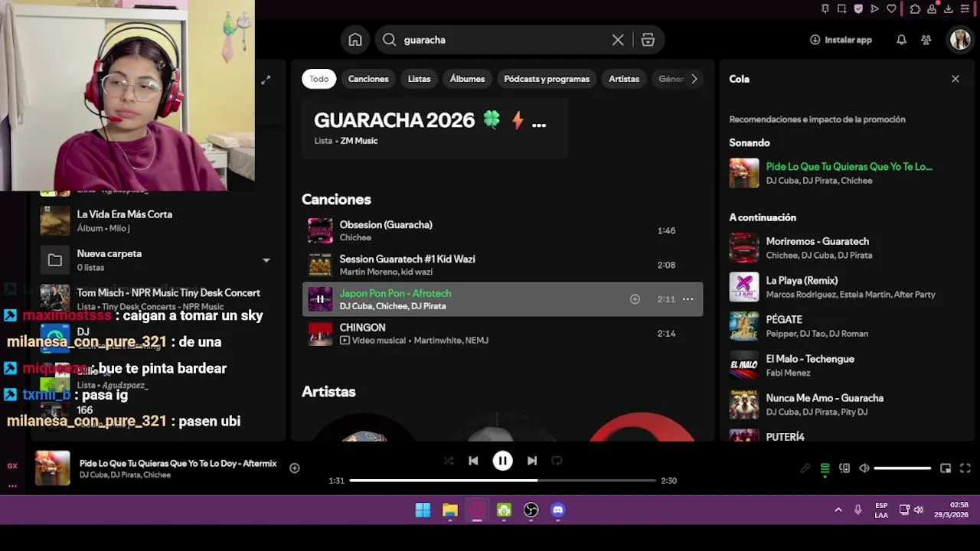Pause Japon Pon Pon row play button
Image resolution: width=980 pixels, height=551 pixels.
tap(320, 299)
